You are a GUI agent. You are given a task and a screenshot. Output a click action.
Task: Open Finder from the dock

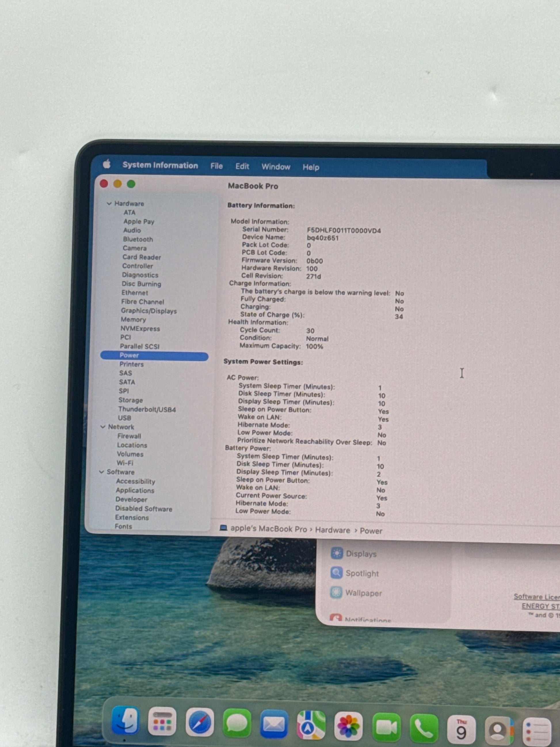tap(125, 720)
